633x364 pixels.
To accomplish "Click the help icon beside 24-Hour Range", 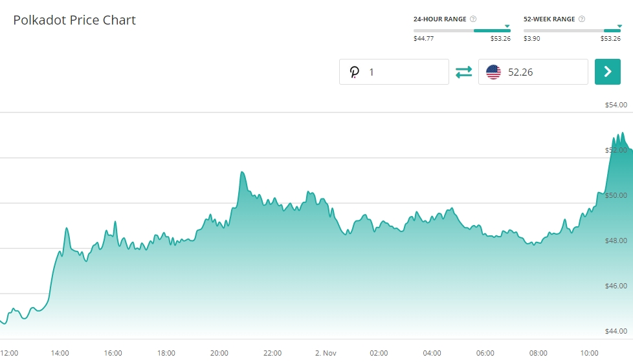I will pos(473,19).
